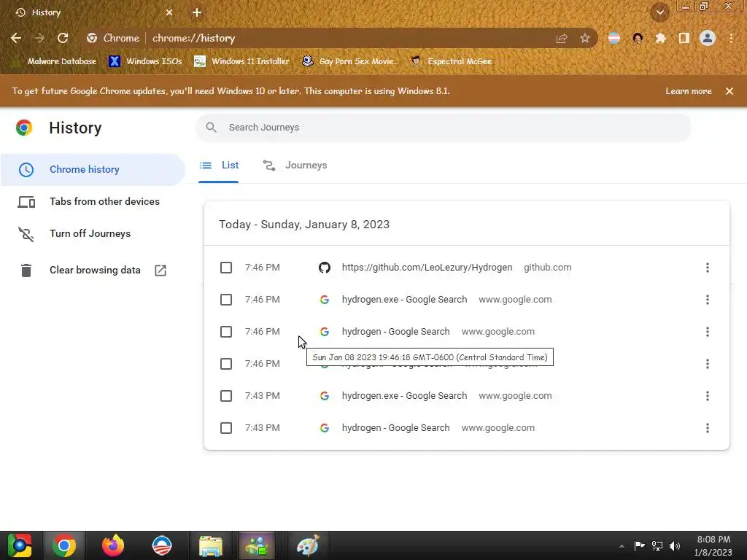
Task: Open the Extensions puzzle icon
Action: pos(660,38)
